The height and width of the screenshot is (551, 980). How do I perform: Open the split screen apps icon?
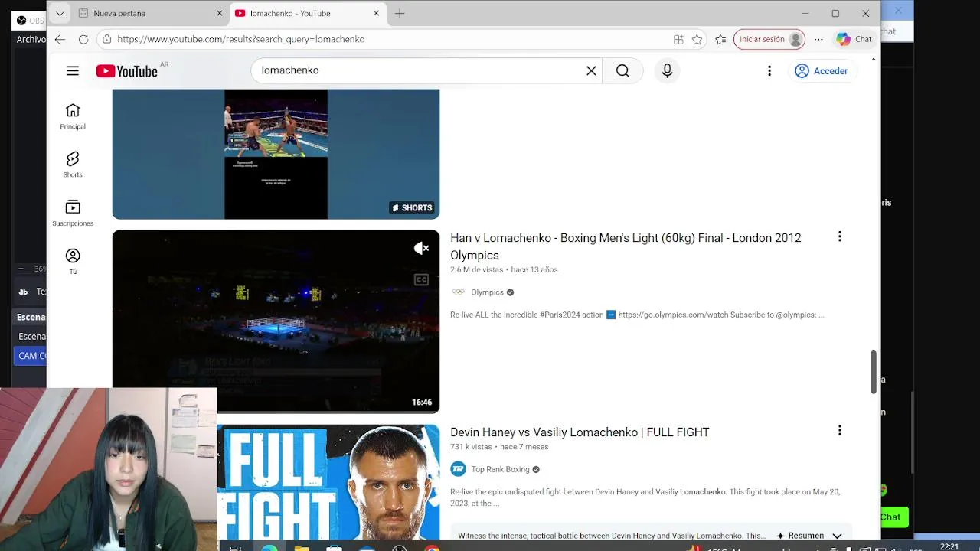coord(678,39)
